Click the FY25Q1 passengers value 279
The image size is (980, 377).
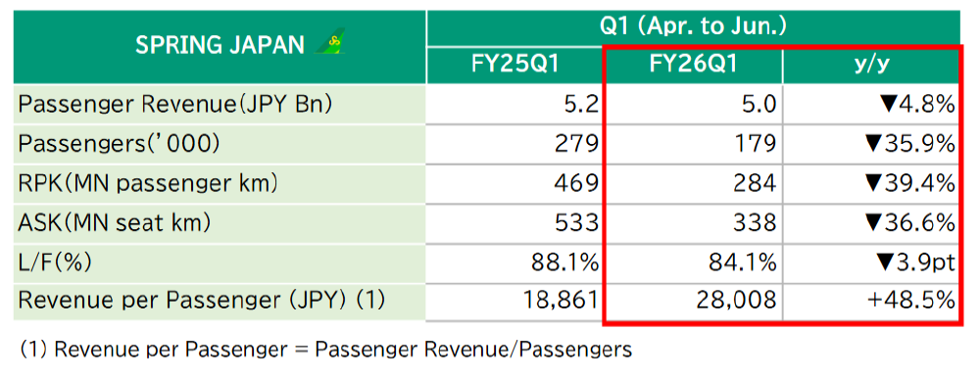[x=575, y=144]
